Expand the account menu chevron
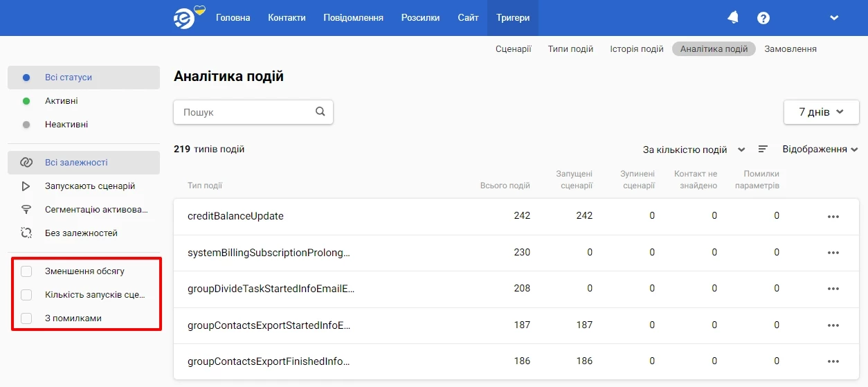Screen dimensions: 868x387 (834, 18)
